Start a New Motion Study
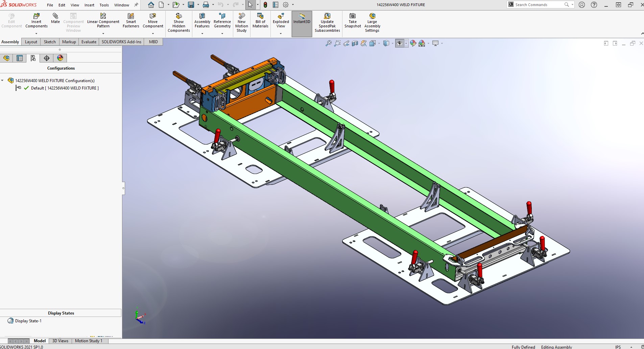 click(x=241, y=22)
